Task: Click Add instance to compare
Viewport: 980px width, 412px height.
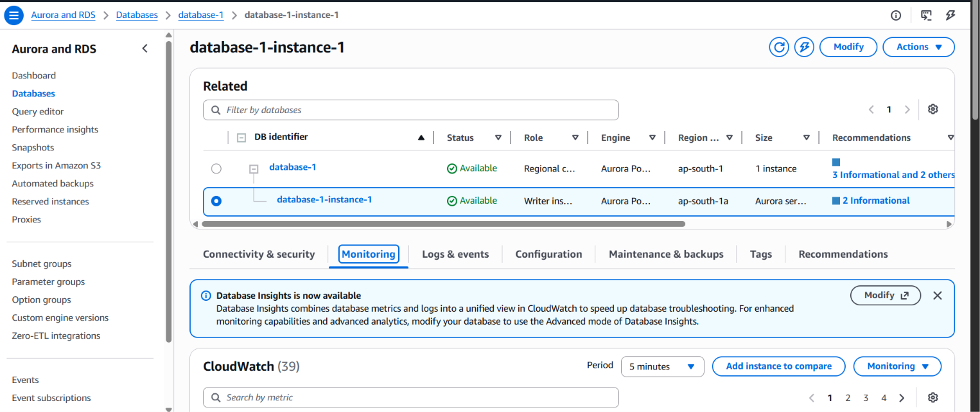Action: tap(778, 366)
